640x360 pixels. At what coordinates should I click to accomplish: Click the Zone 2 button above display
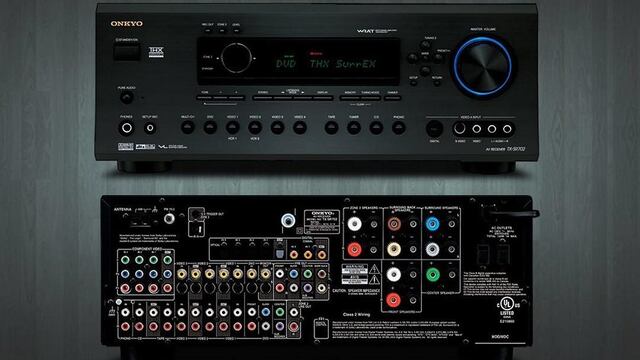tap(222, 30)
